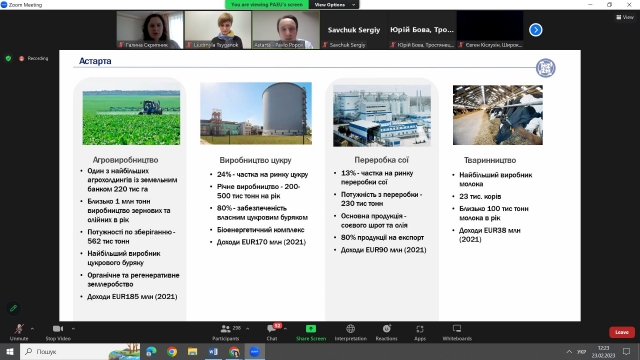Screen dimensions: 640x360
Task: Select Astarta Pavlo video thumbnail
Action: tap(286, 30)
